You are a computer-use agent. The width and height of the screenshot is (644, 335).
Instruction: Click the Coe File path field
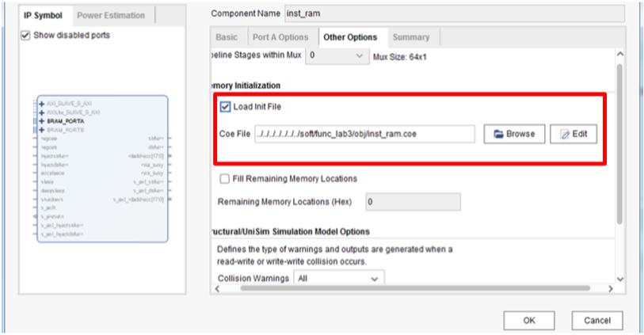pos(364,135)
